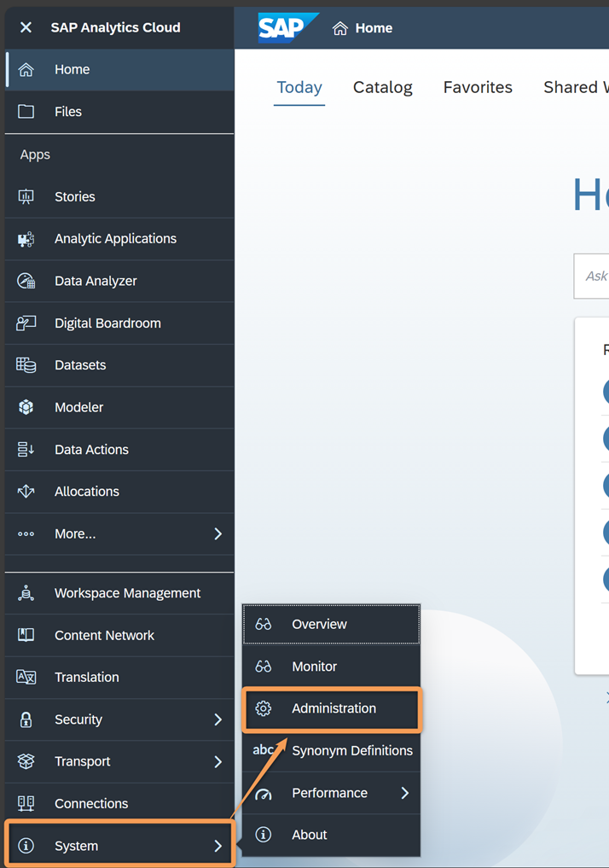The width and height of the screenshot is (609, 868).
Task: Click the Allocations icon
Action: click(26, 491)
